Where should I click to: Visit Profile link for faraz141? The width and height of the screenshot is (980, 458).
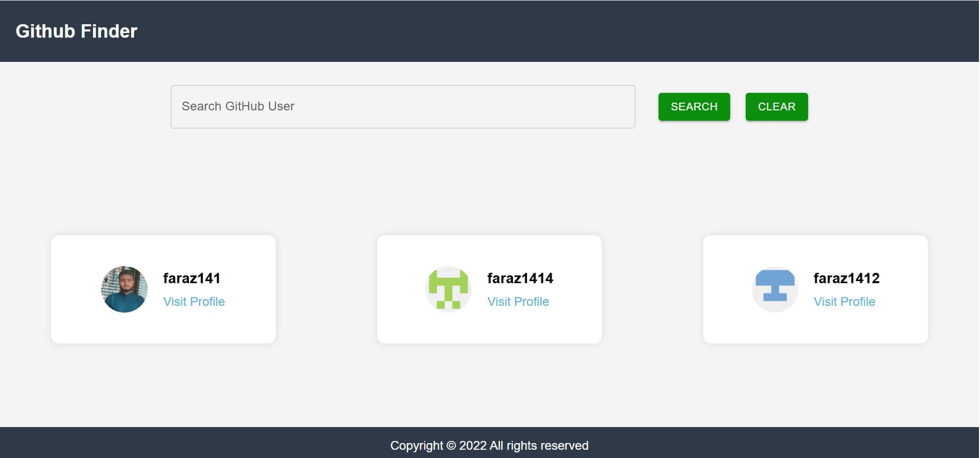[194, 302]
